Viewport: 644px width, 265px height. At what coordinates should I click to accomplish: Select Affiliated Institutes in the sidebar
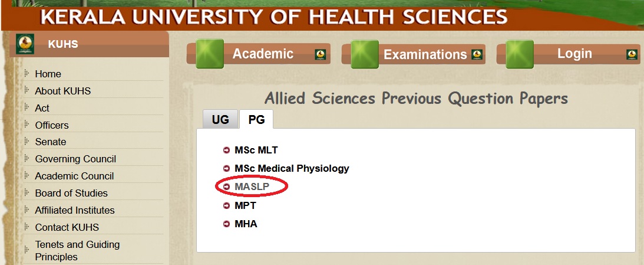point(75,210)
